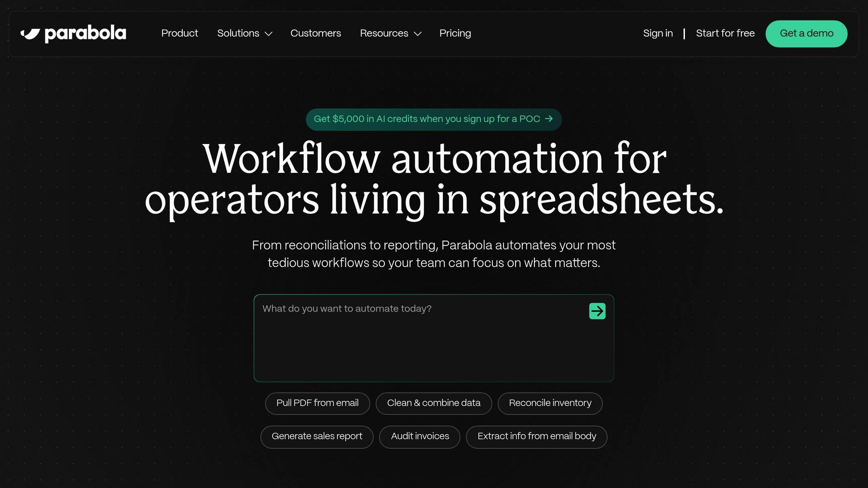
Task: Click the arrow in the AI credits banner
Action: 549,119
